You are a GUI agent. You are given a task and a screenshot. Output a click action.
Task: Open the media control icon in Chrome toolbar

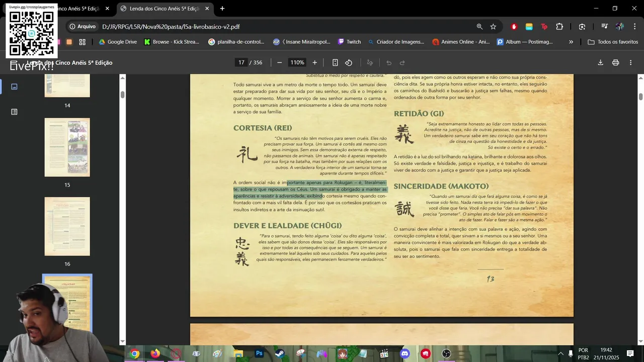(604, 27)
